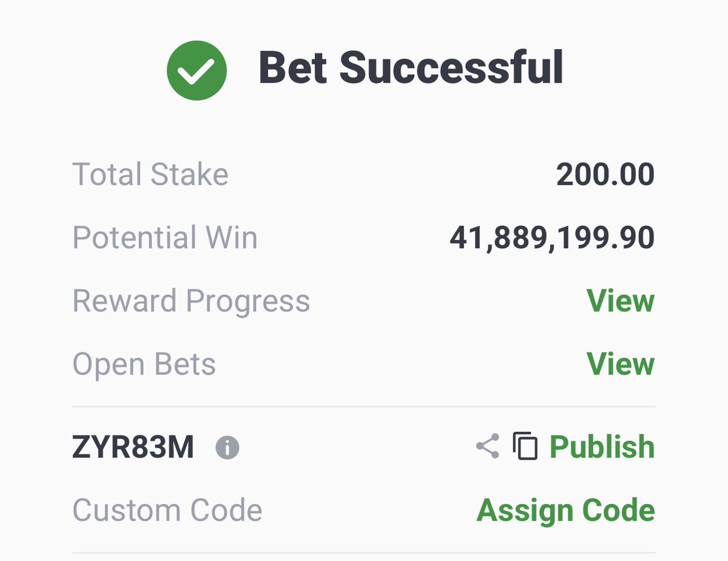Publish the ZYR83M booking code
This screenshot has height=561, width=728.
602,447
